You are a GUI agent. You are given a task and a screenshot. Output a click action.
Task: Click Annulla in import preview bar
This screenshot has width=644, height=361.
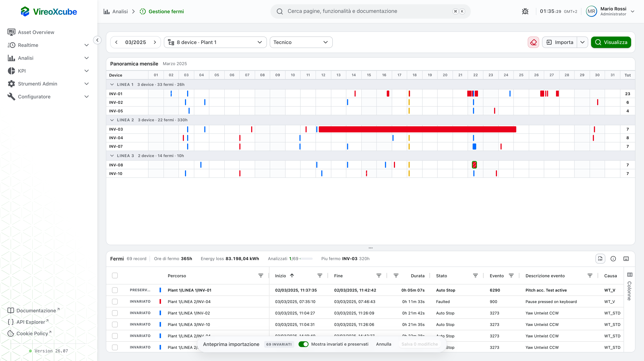(384, 344)
